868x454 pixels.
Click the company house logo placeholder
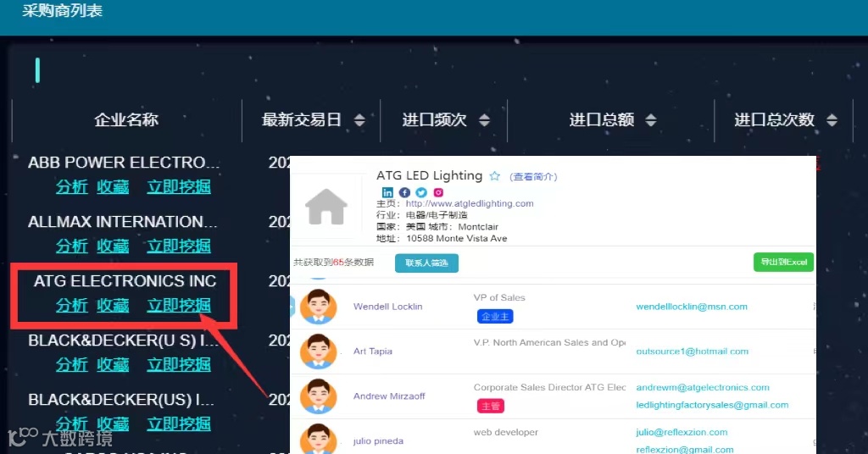[x=326, y=207]
